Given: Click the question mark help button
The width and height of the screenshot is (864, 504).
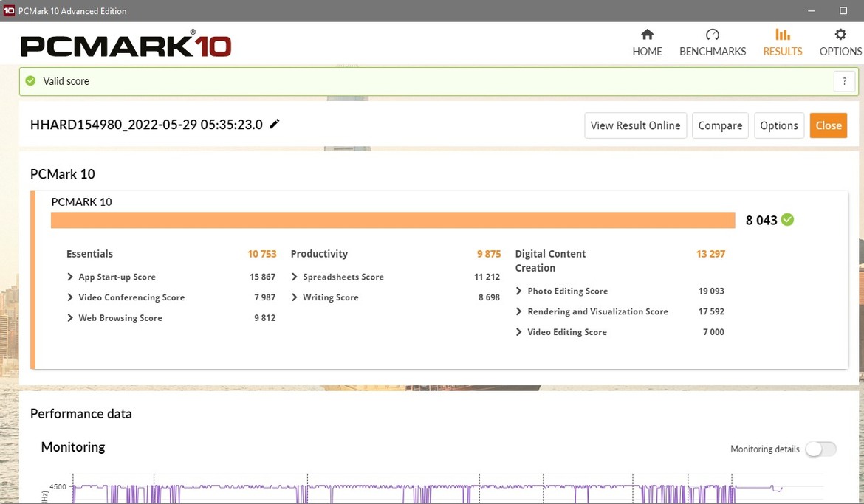Looking at the screenshot, I should 844,81.
